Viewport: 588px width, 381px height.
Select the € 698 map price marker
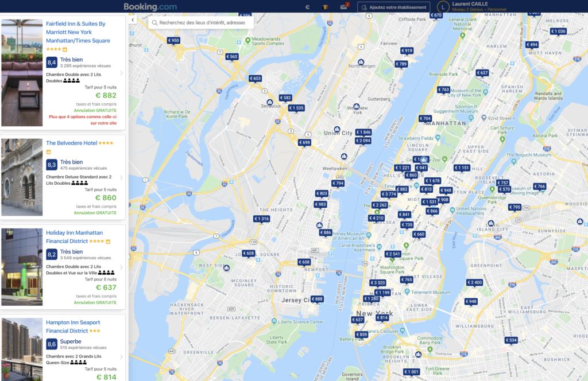[x=304, y=143]
